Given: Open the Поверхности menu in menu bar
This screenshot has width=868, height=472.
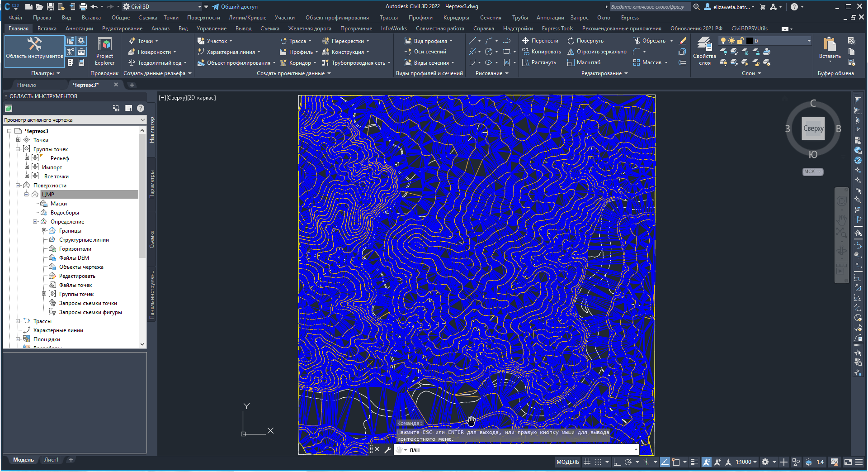Looking at the screenshot, I should 203,18.
